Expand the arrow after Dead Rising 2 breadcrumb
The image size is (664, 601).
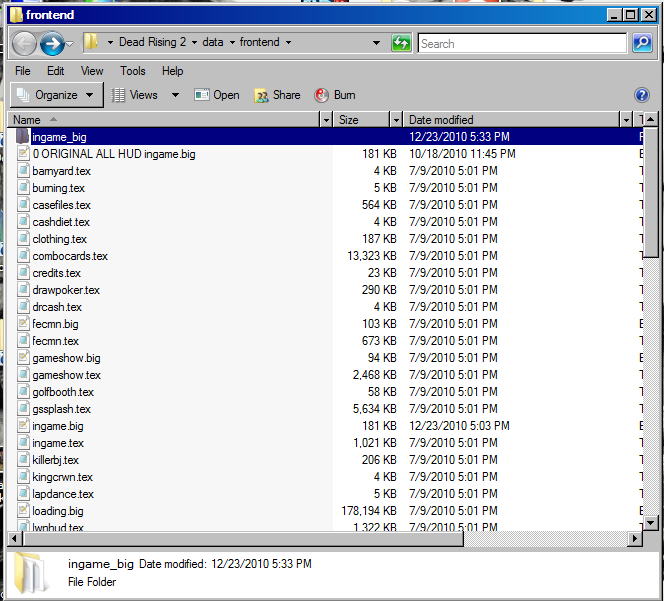(194, 43)
